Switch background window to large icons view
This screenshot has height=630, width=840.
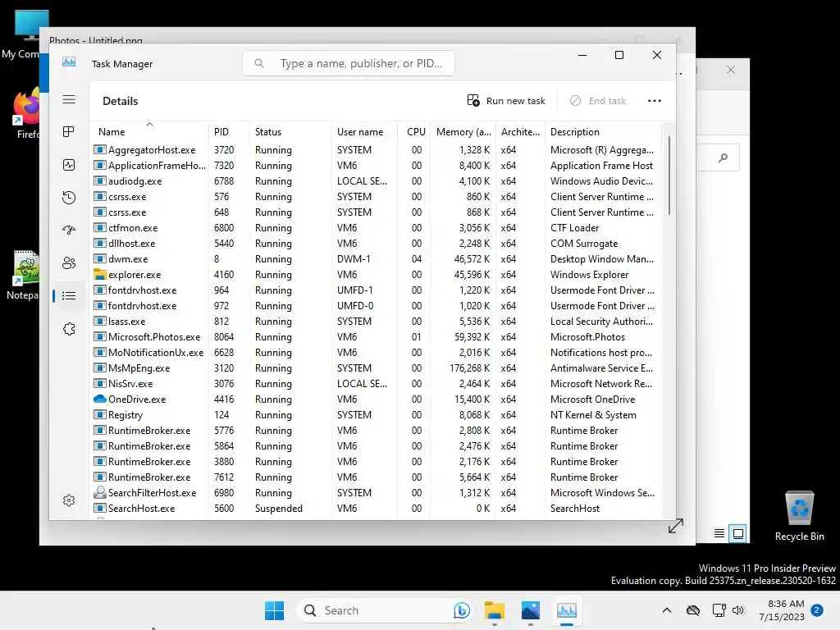tap(737, 533)
